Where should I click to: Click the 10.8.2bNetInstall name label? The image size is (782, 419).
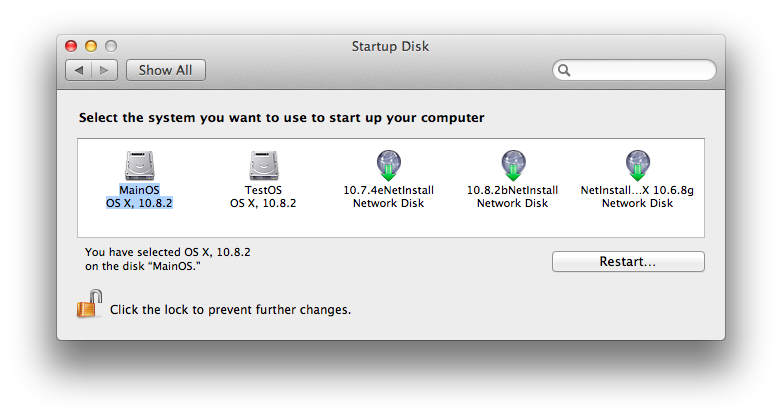[x=513, y=190]
